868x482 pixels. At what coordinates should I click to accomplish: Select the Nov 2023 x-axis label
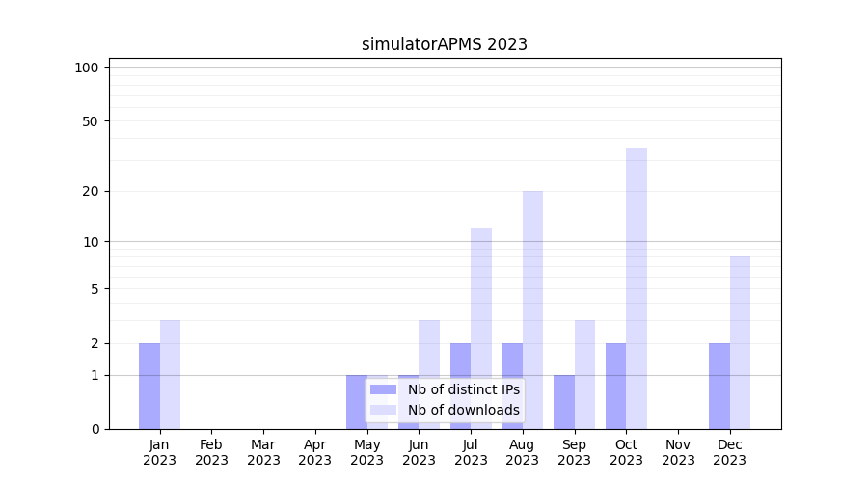678,452
